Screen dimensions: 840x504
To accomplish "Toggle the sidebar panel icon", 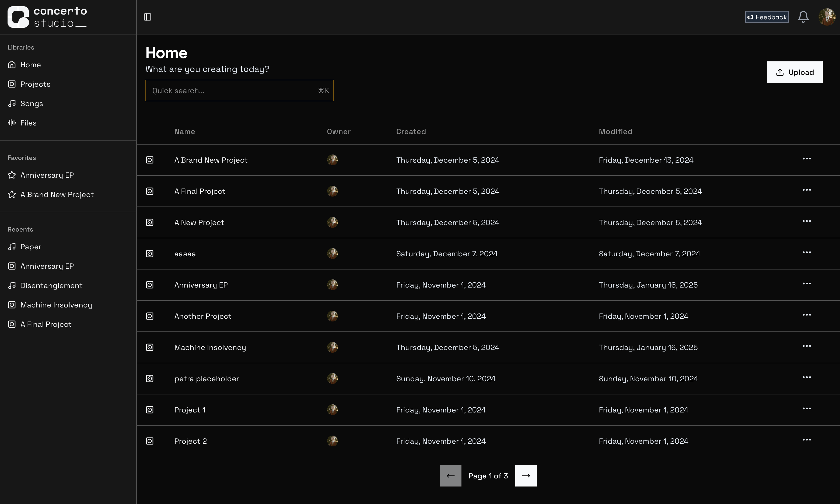I will point(147,17).
